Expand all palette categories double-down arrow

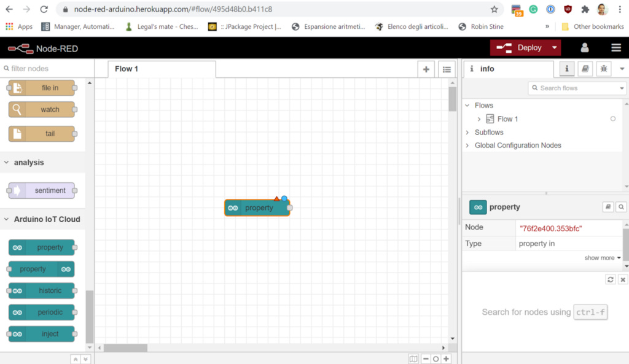coord(85,359)
